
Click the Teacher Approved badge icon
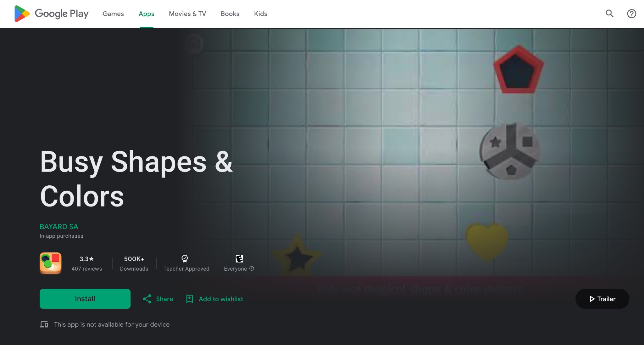pyautogui.click(x=185, y=259)
